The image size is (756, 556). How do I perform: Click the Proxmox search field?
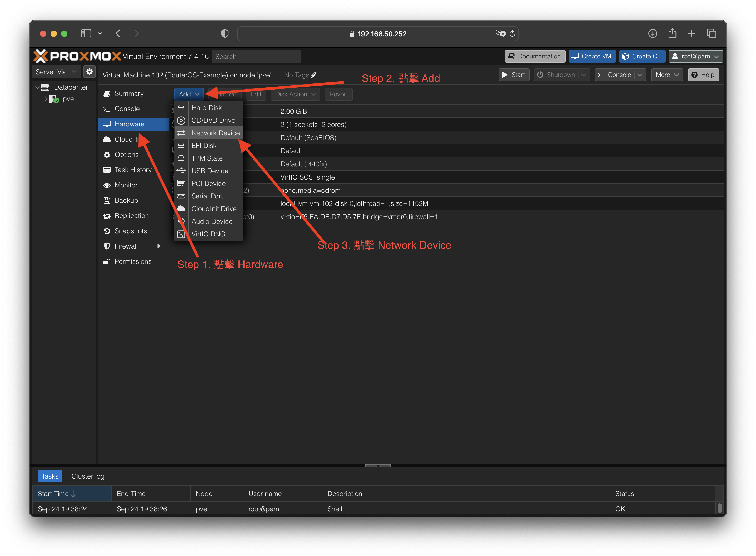pos(256,57)
